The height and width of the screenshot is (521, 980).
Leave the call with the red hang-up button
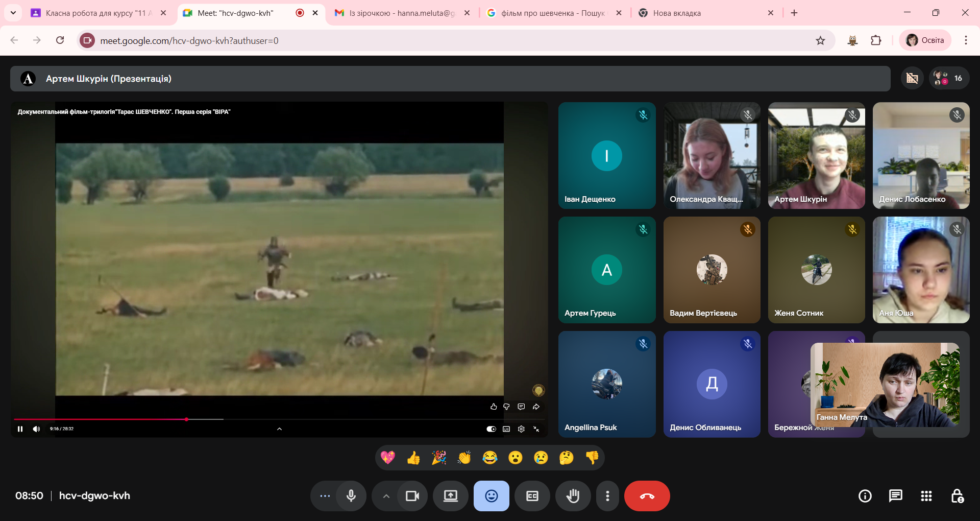pos(647,496)
